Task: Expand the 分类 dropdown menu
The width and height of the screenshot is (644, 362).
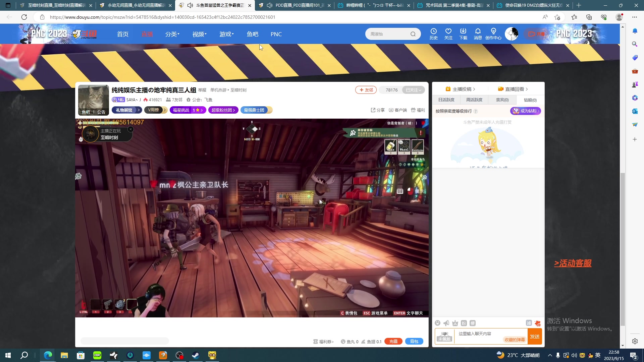Action: tap(172, 34)
